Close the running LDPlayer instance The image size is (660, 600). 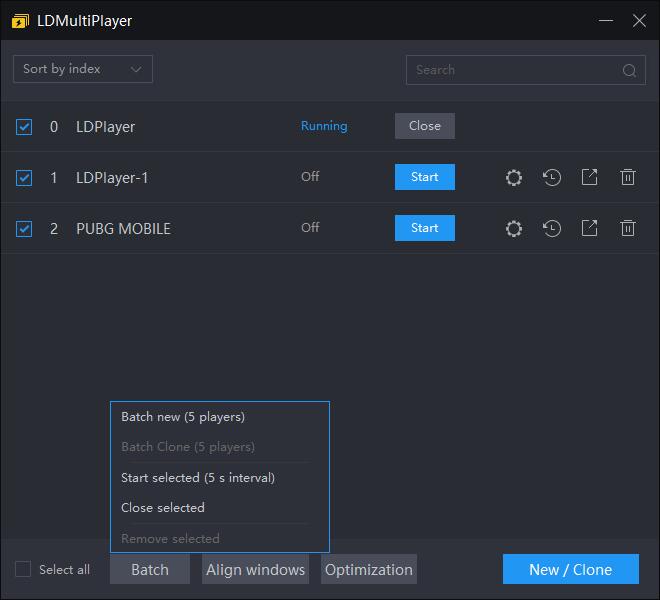click(425, 126)
